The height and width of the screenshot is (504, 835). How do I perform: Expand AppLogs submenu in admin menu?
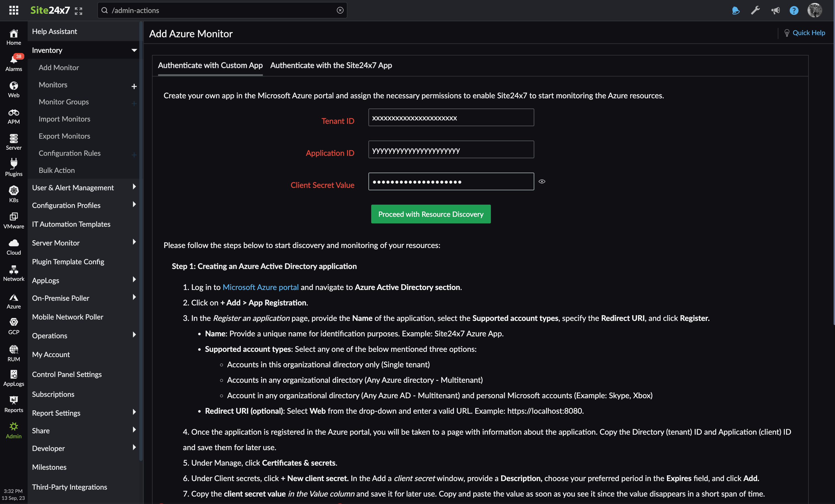click(134, 279)
